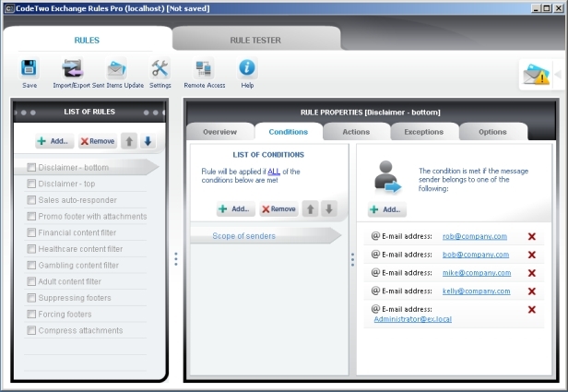The width and height of the screenshot is (568, 392).
Task: Move selected rule up in rules list
Action: (x=129, y=142)
